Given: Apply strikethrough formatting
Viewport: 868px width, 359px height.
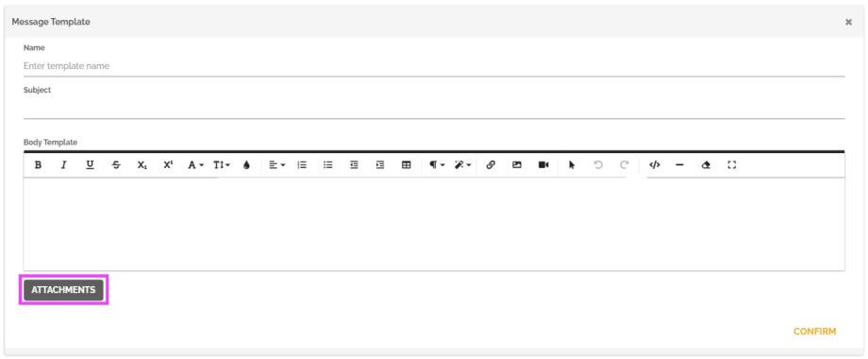Looking at the screenshot, I should click(x=116, y=164).
